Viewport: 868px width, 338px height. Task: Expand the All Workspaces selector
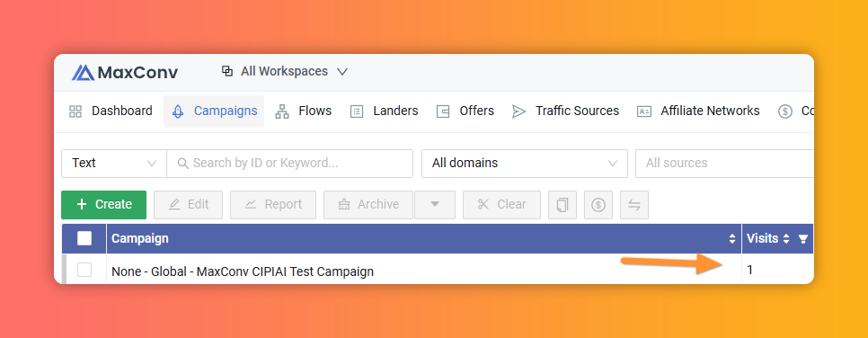click(x=285, y=72)
